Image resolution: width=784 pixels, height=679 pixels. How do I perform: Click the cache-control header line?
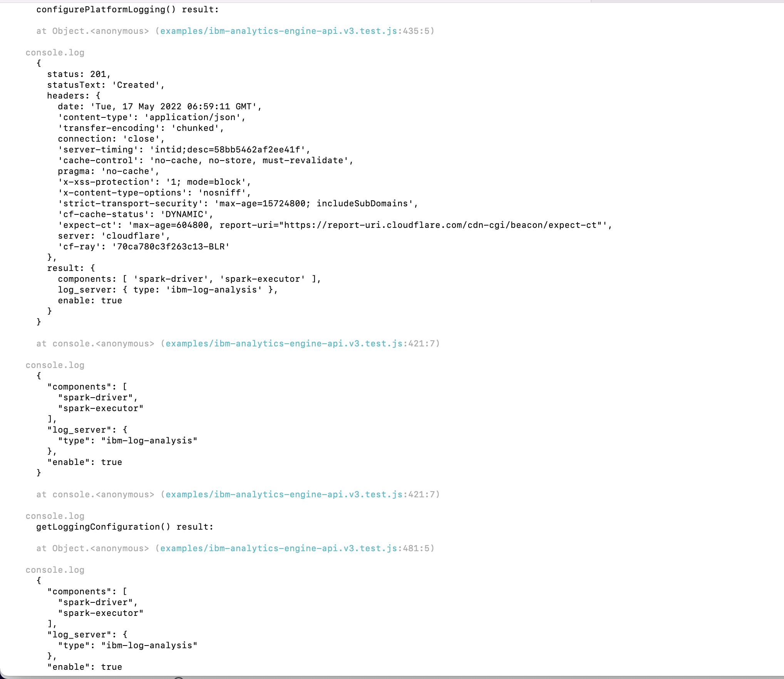(x=205, y=161)
